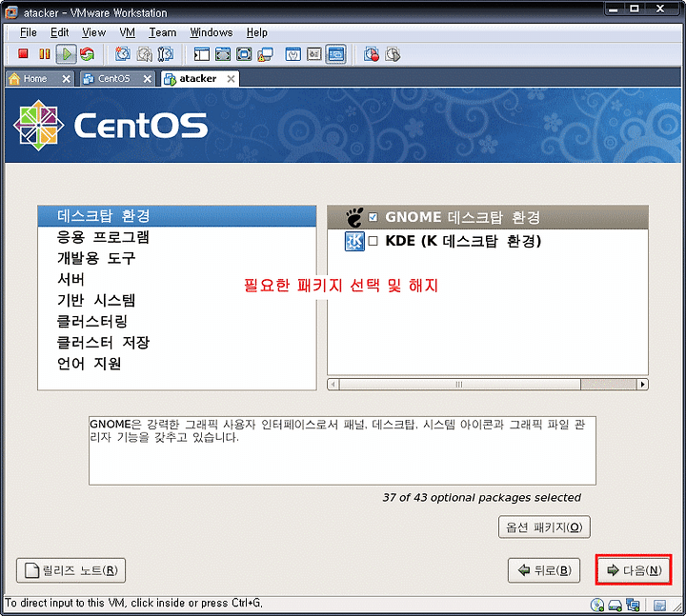Open the Edit menu
686x616 pixels.
59,32
